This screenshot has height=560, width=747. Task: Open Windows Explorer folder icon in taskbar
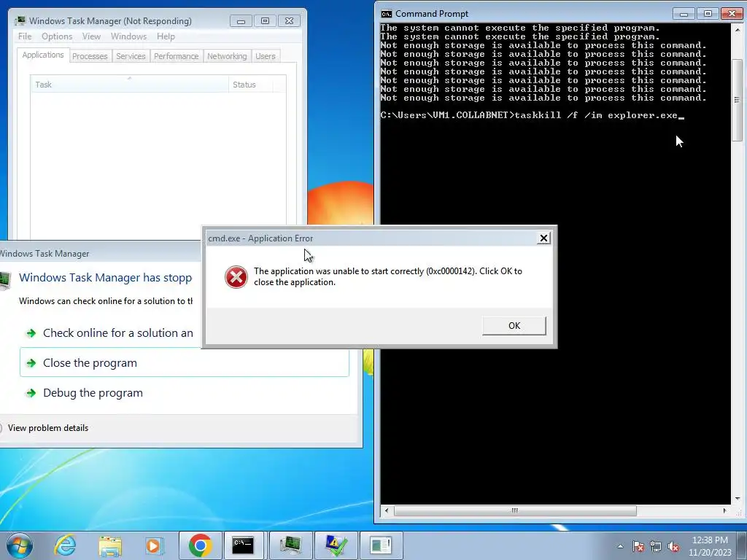point(110,545)
